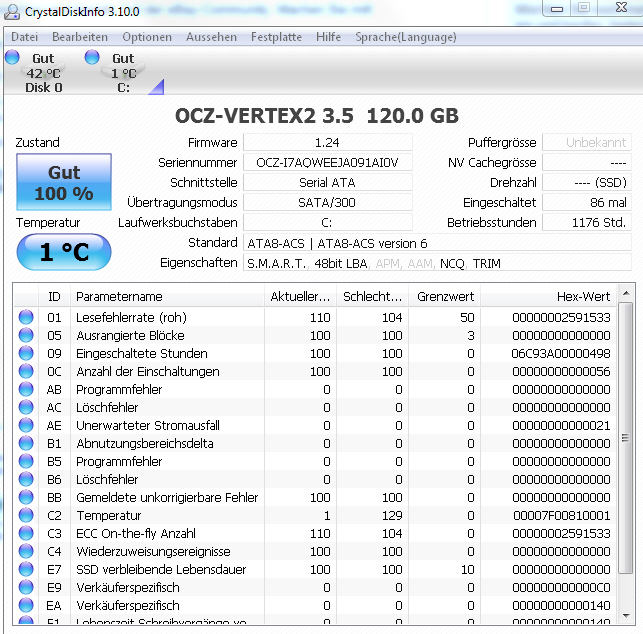Image resolution: width=643 pixels, height=634 pixels.
Task: Click status orb of Lesefehlerrate (roh) row
Action: (x=26, y=317)
